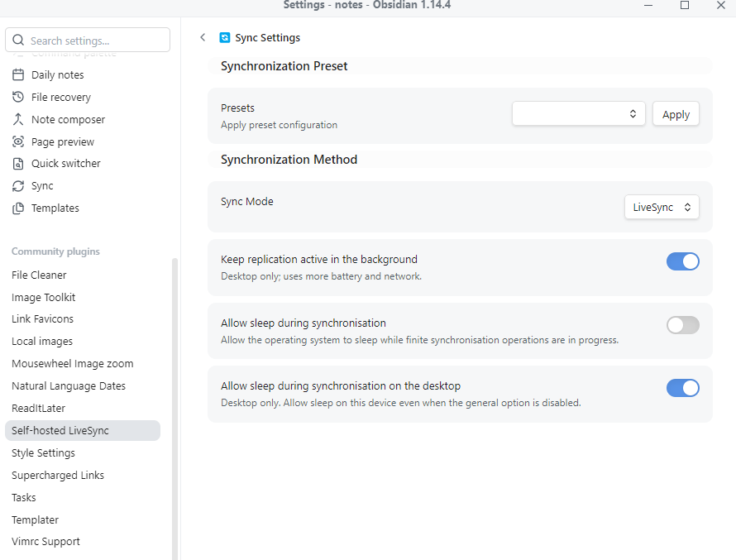Open Templater plugin settings

point(83,519)
